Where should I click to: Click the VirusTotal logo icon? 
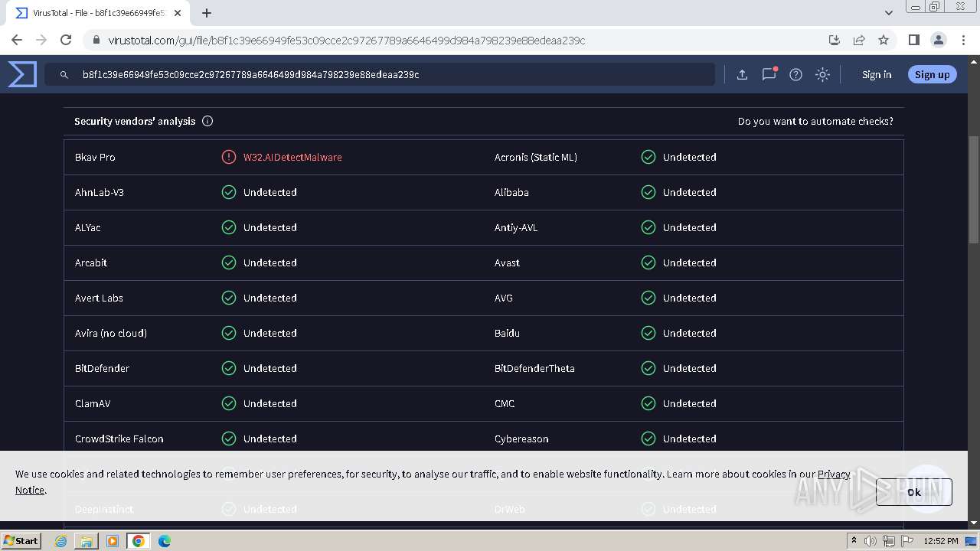click(x=22, y=74)
